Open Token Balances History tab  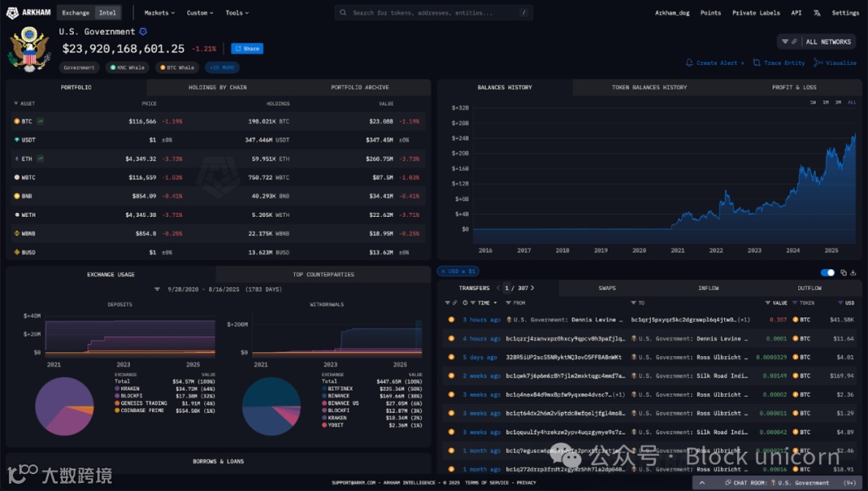click(649, 88)
